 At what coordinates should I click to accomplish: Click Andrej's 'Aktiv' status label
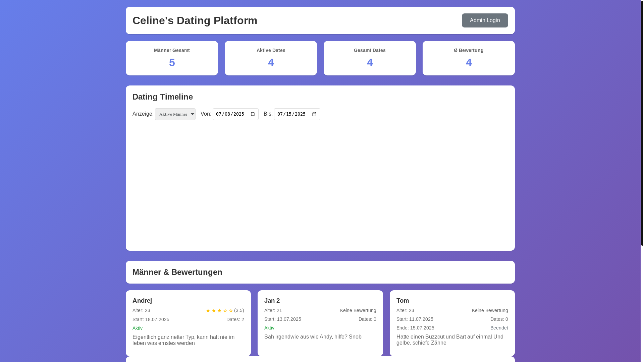[138, 328]
